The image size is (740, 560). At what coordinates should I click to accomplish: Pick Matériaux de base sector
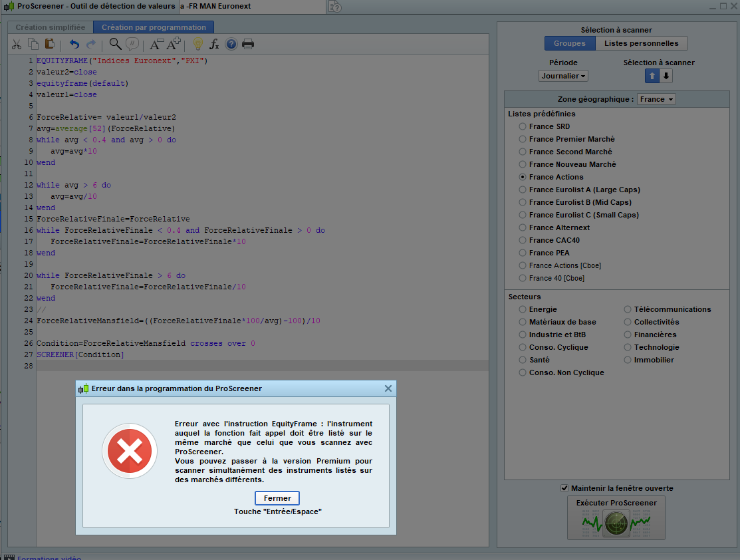[523, 322]
